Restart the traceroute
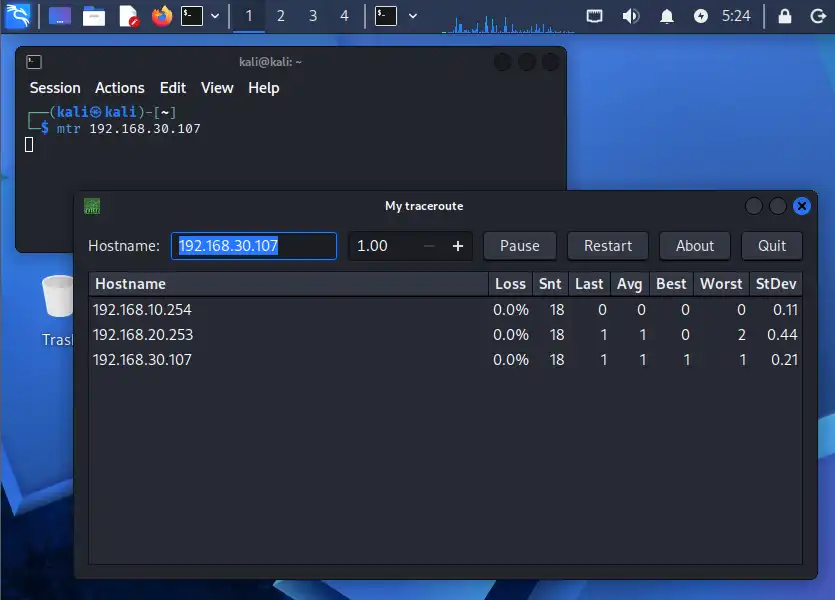 [x=608, y=246]
